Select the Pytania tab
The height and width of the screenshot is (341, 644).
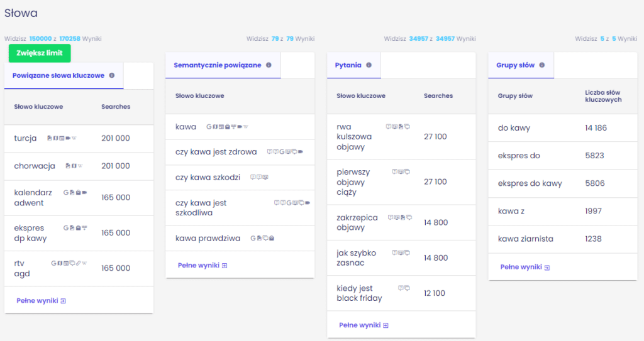pos(353,65)
